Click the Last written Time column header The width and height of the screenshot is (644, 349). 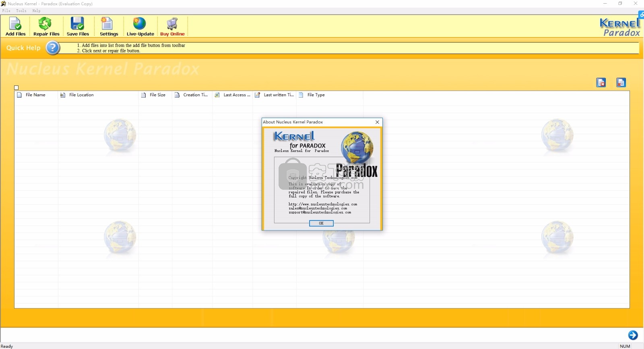275,95
